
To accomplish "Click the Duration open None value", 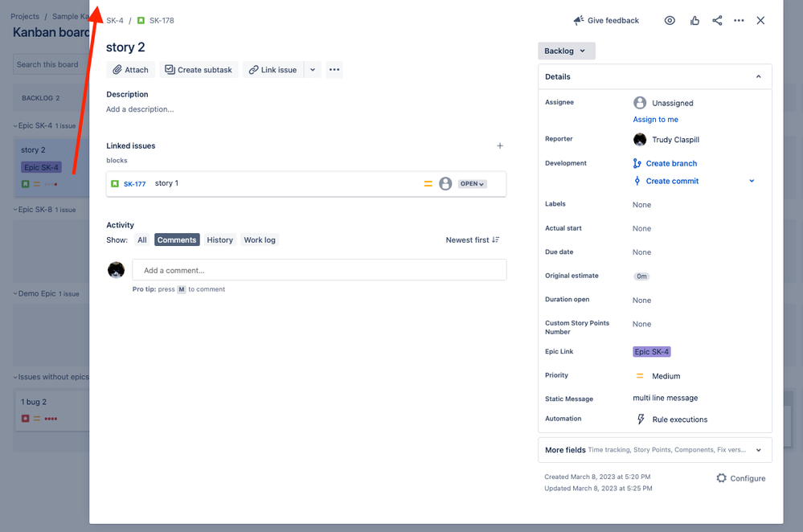I will coord(641,300).
